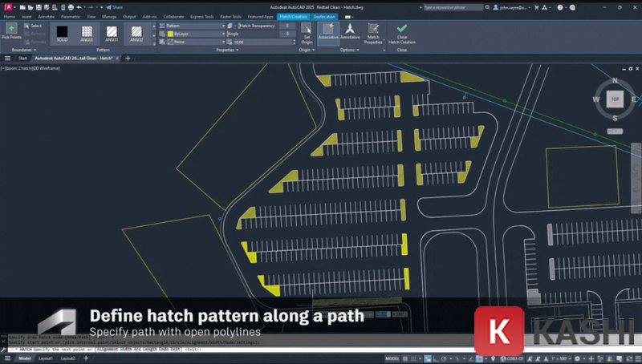The image size is (642, 364).
Task: Open the signed-in user account menu
Action: [x=512, y=7]
